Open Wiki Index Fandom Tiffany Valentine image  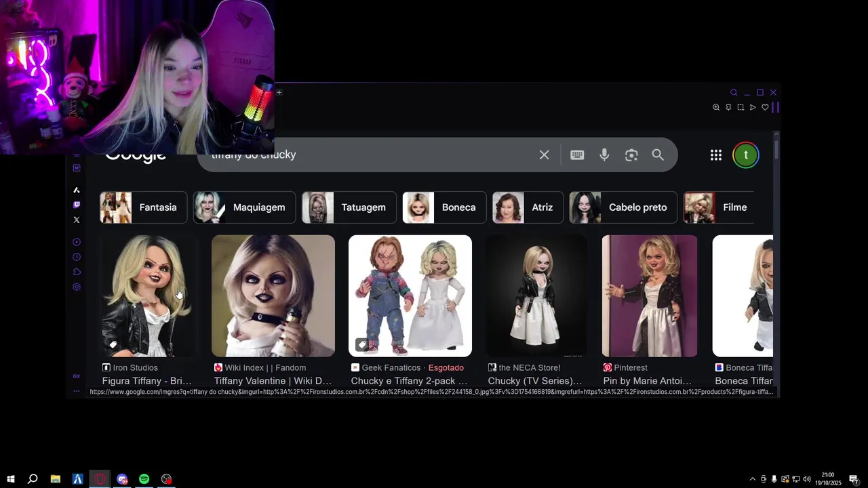click(x=273, y=296)
